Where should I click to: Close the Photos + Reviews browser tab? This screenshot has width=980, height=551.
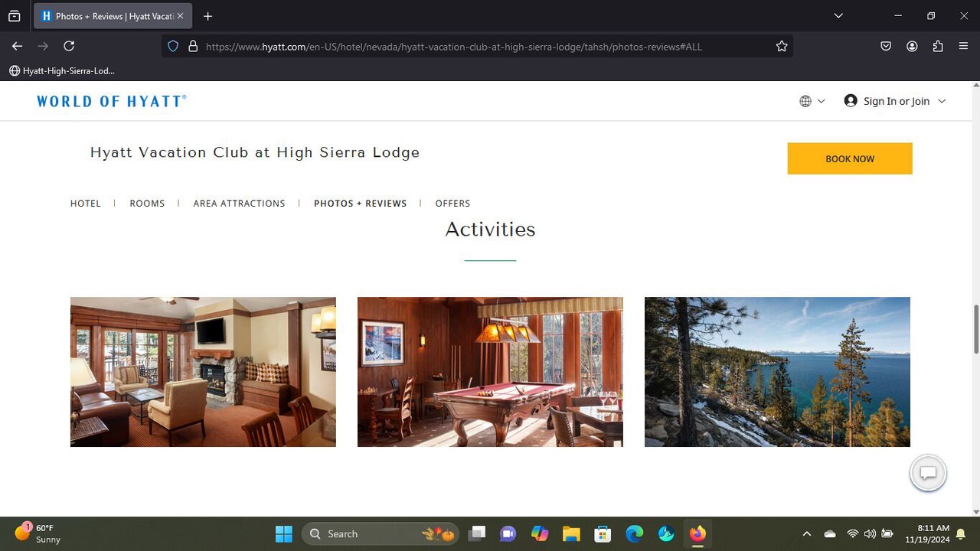180,16
